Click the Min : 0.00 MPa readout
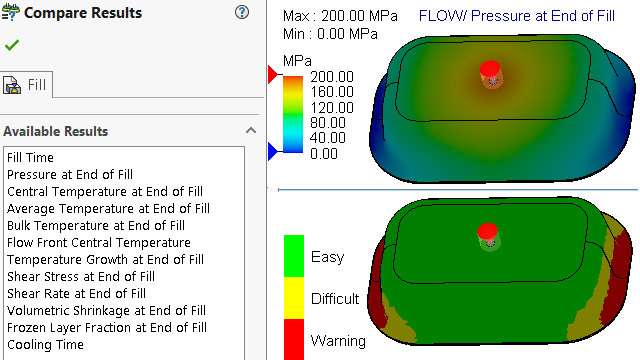 [x=330, y=33]
